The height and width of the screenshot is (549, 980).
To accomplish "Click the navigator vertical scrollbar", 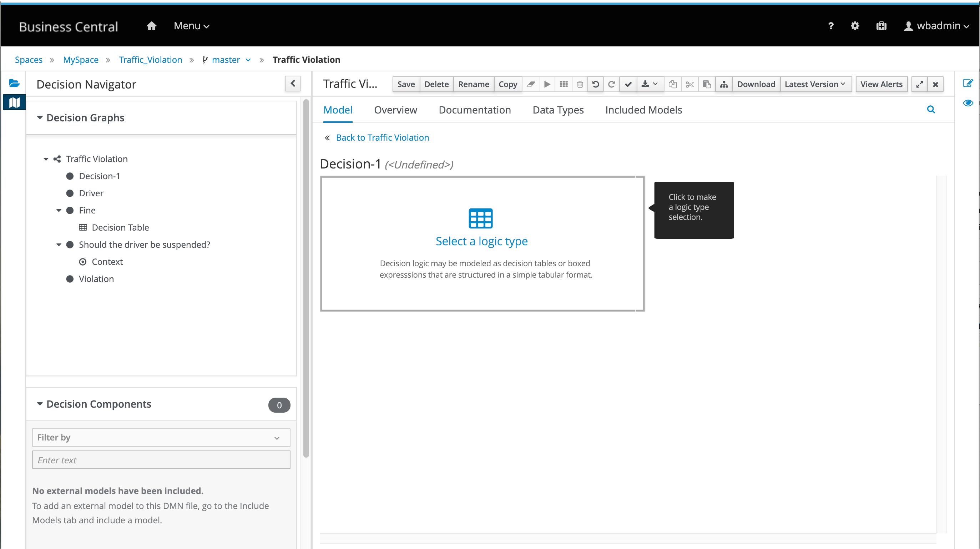I will click(x=306, y=278).
